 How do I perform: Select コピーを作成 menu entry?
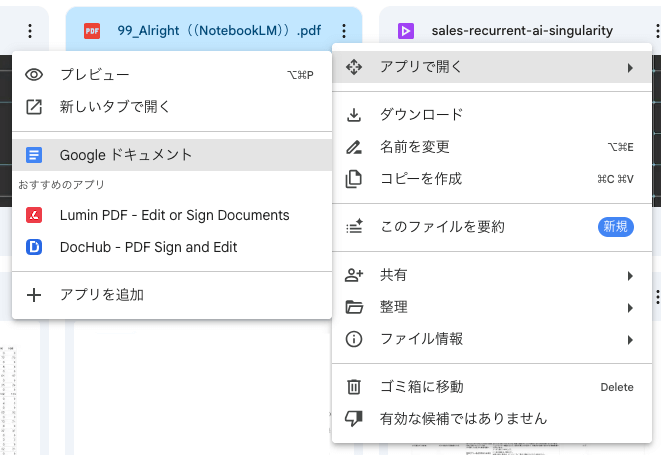tap(492, 179)
